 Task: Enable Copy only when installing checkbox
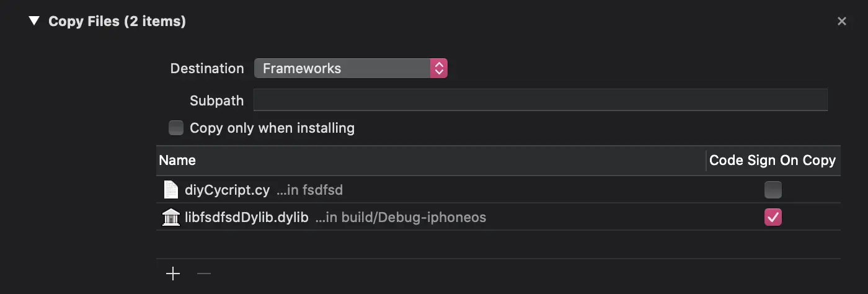tap(177, 128)
